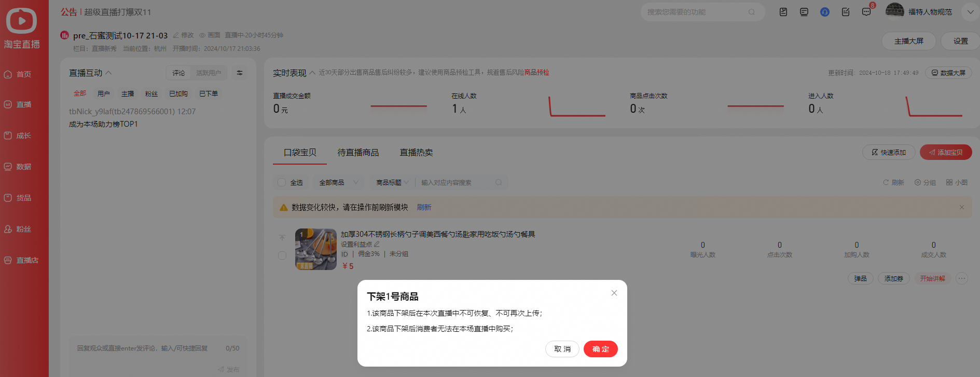This screenshot has height=377, width=980.
Task: Close the 下架1号商品 dialog
Action: pyautogui.click(x=614, y=293)
